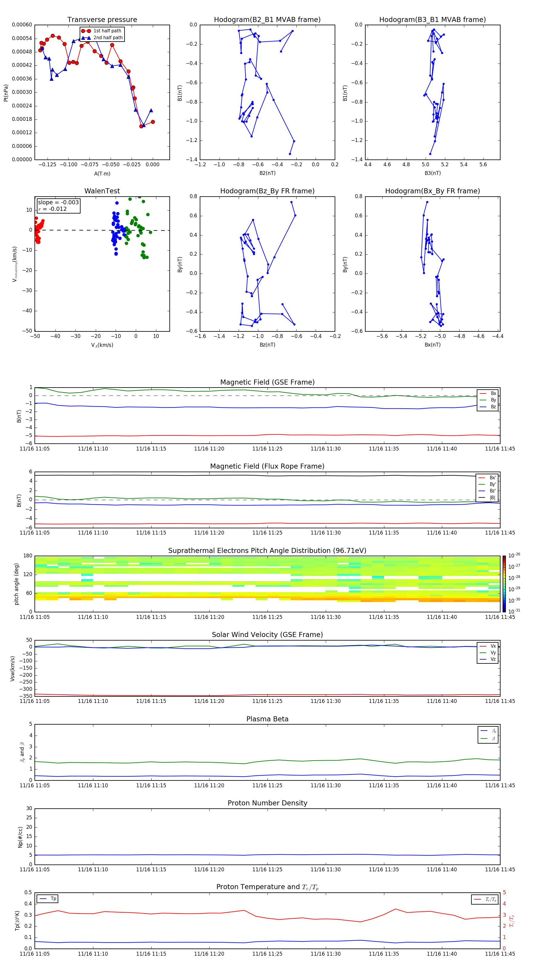
Task: Click the "Proton Temperature and Te/Tp" title
Action: [267, 887]
